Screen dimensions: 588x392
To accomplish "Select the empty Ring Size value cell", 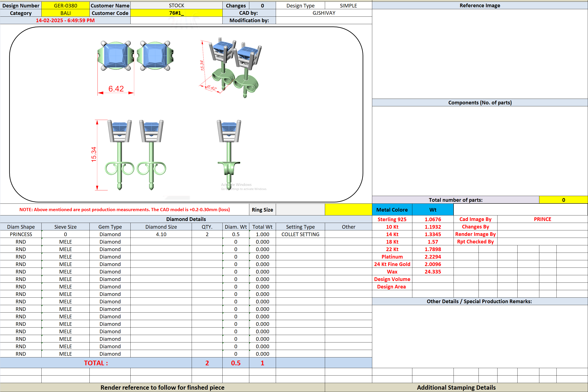I will click(300, 209).
